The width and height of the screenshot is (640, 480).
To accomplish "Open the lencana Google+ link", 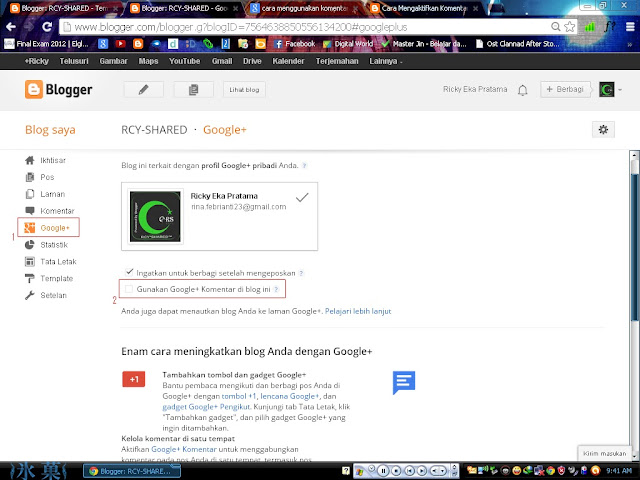I will pos(290,396).
